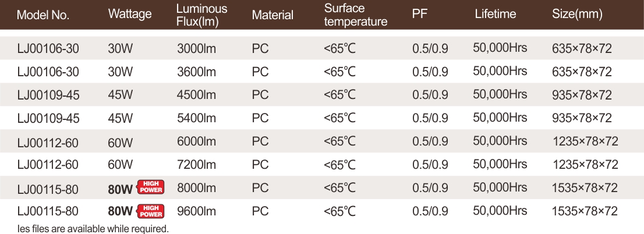Click the 6000lm luminous flux cell

tap(196, 141)
